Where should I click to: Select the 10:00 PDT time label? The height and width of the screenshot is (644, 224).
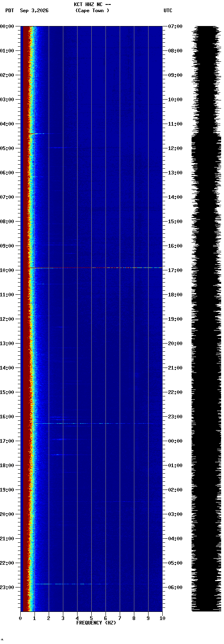(7, 270)
